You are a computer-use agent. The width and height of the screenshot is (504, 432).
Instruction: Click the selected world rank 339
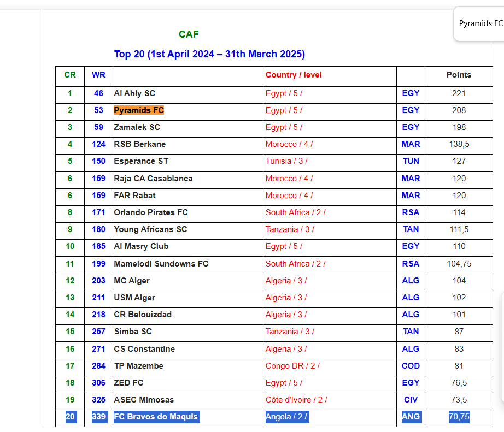coord(99,417)
